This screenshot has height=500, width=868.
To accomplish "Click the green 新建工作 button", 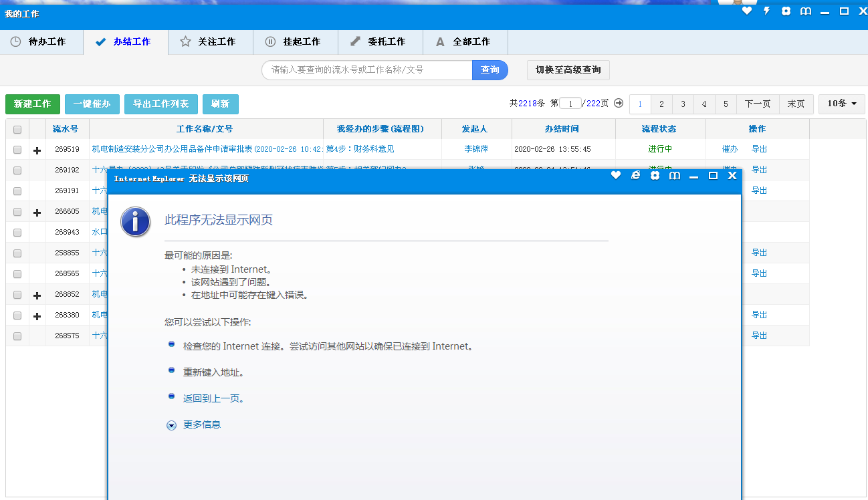I will pyautogui.click(x=33, y=104).
